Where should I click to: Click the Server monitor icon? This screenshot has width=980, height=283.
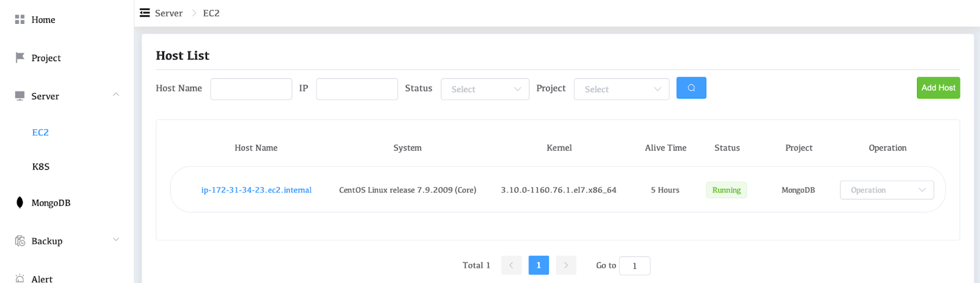[20, 96]
